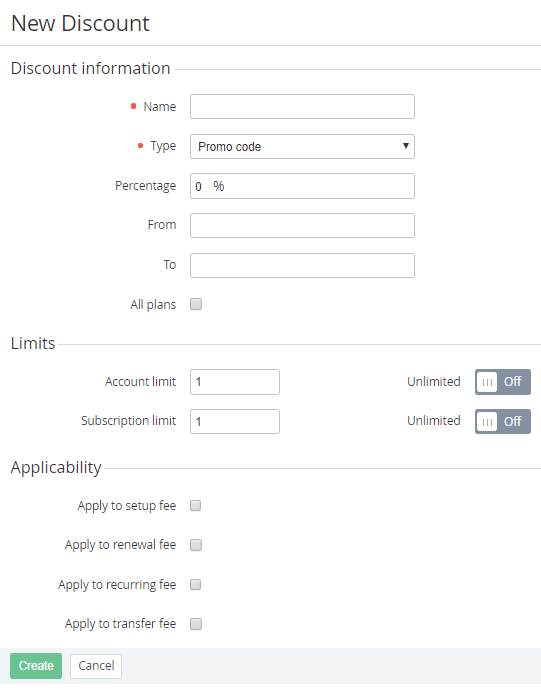Enable Apply to renewal fee checkbox
Image resolution: width=541 pixels, height=690 pixels.
(196, 545)
